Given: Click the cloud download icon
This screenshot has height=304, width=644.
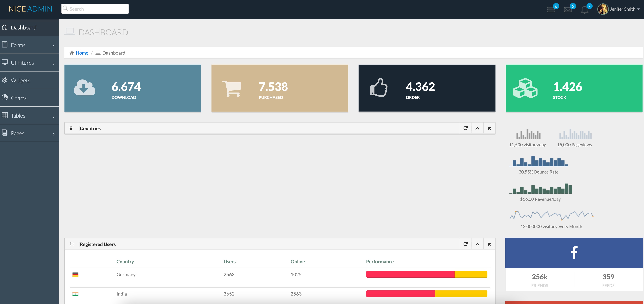Looking at the screenshot, I should [x=85, y=88].
